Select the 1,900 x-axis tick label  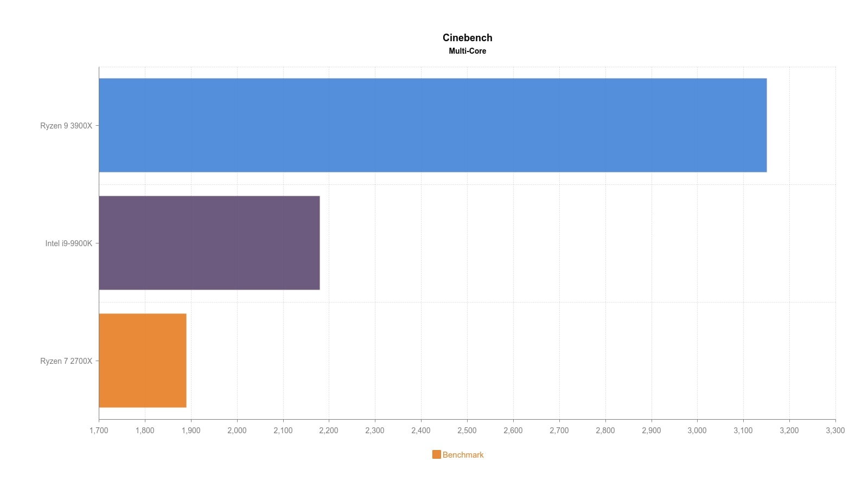tap(191, 431)
